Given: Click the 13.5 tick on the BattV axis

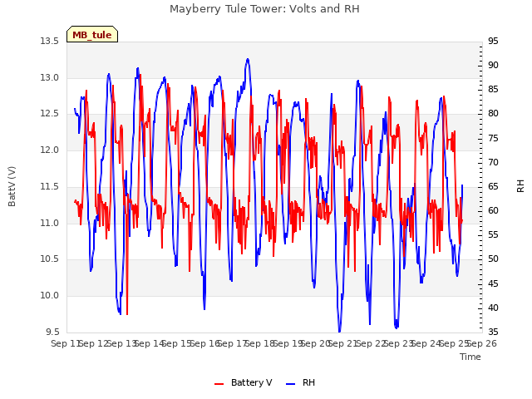Looking at the screenshot, I should click(50, 42).
